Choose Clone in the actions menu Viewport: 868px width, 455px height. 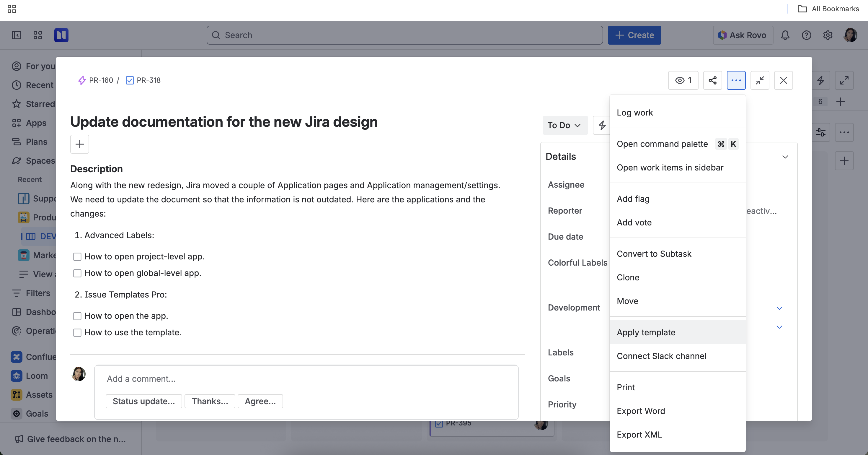click(x=628, y=277)
